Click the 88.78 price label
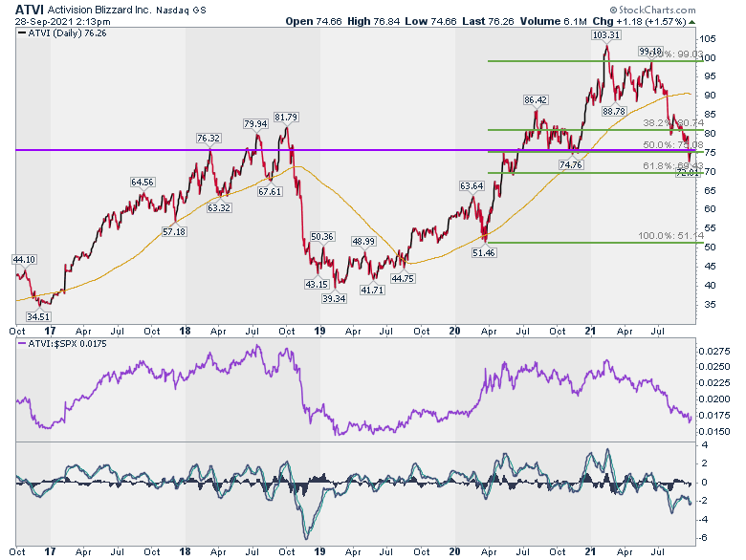The height and width of the screenshot is (560, 746). [613, 111]
